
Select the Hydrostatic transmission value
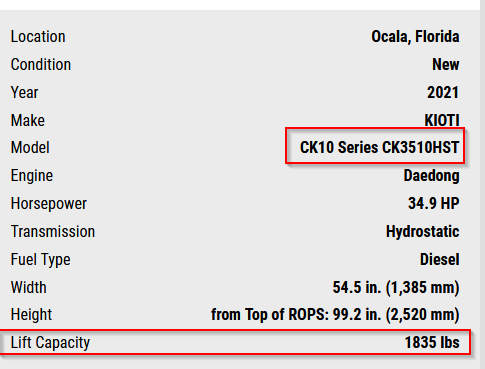tap(423, 231)
